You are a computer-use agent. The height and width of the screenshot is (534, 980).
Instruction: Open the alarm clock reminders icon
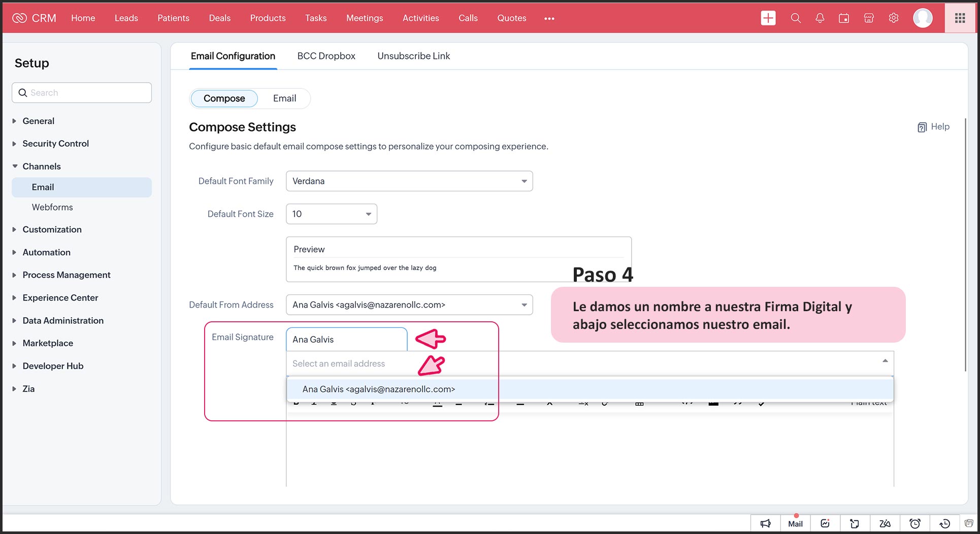915,523
